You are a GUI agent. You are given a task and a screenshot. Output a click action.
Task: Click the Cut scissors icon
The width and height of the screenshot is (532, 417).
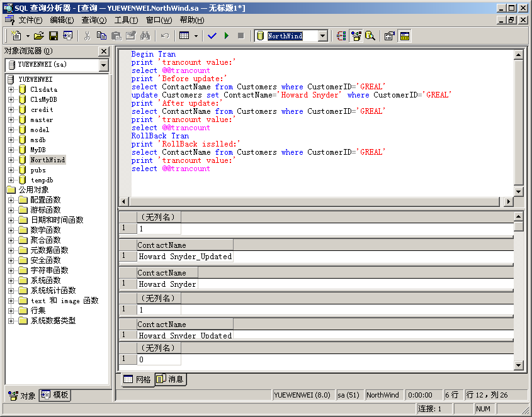point(88,36)
